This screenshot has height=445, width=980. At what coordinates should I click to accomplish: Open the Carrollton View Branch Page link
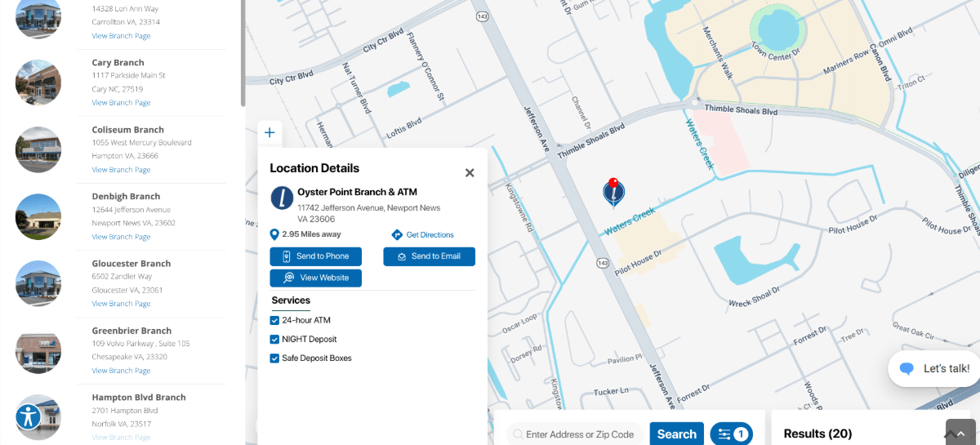(121, 36)
